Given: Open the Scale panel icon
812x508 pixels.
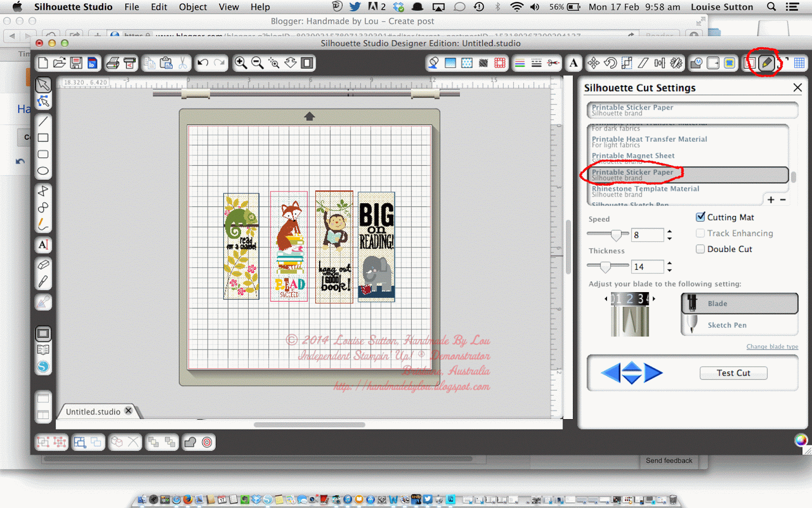Looking at the screenshot, I should click(627, 63).
